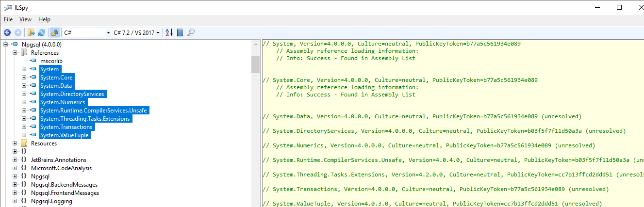Expand the Npgsql.BackendMessages namespace

pos(15,185)
